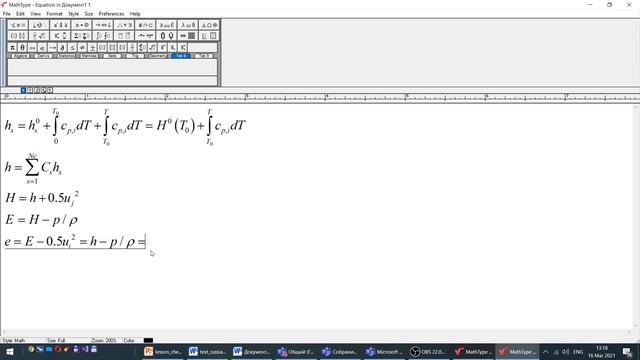Insert summation template from small bar
This screenshot has width=640, height=360.
(142, 48)
